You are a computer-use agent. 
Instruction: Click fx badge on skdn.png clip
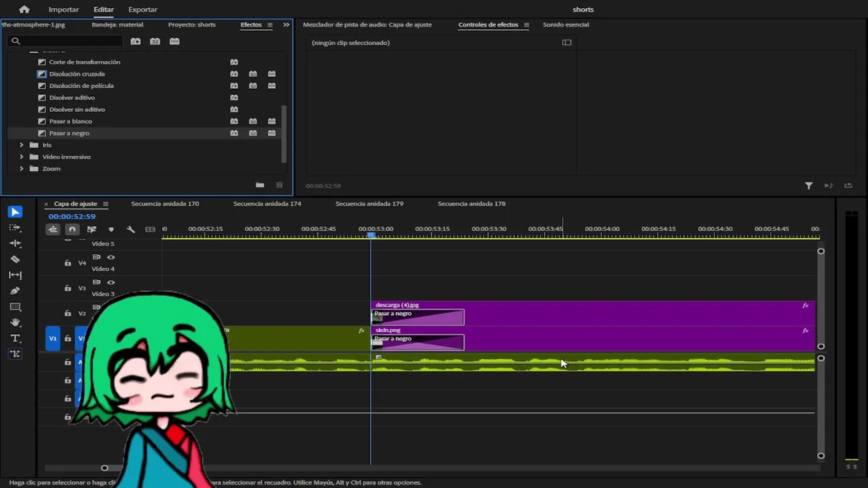click(x=806, y=331)
